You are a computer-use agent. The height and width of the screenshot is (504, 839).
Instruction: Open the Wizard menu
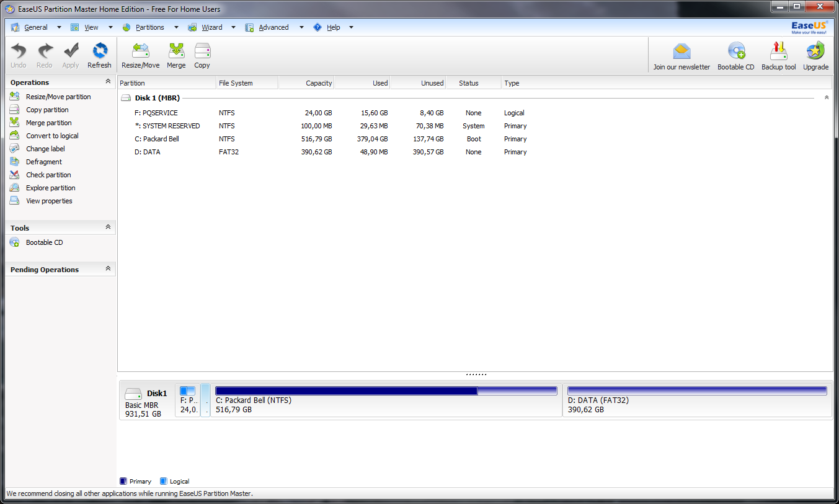tap(212, 27)
